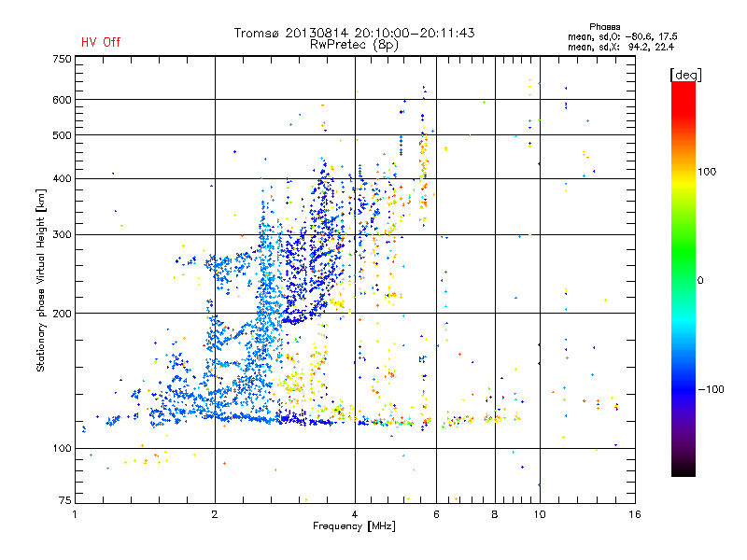Click the colorbar tick label '0'
The image size is (747, 560).
pyautogui.click(x=699, y=281)
